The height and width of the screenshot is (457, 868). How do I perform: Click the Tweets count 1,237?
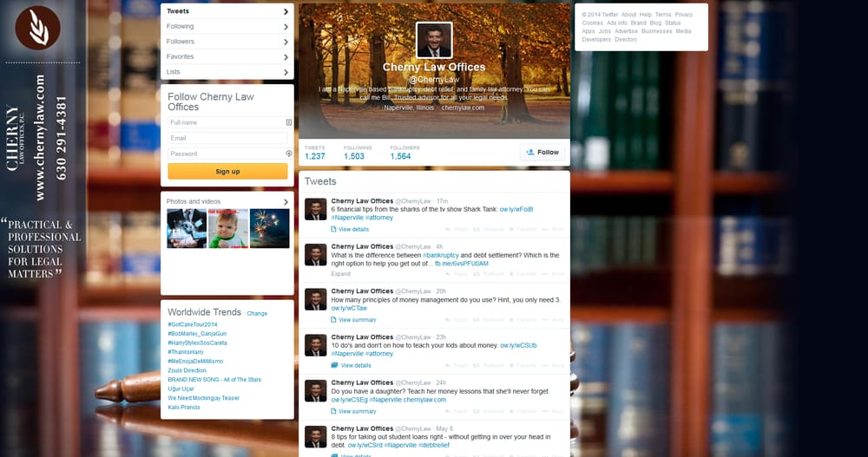click(x=315, y=156)
